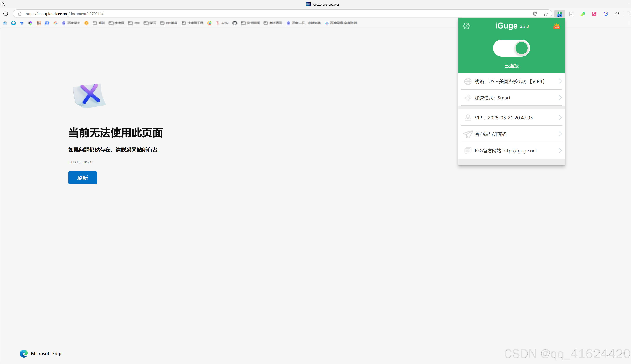Click the tab actions icon top-left
Image resolution: width=631 pixels, height=364 pixels.
(x=3, y=4)
